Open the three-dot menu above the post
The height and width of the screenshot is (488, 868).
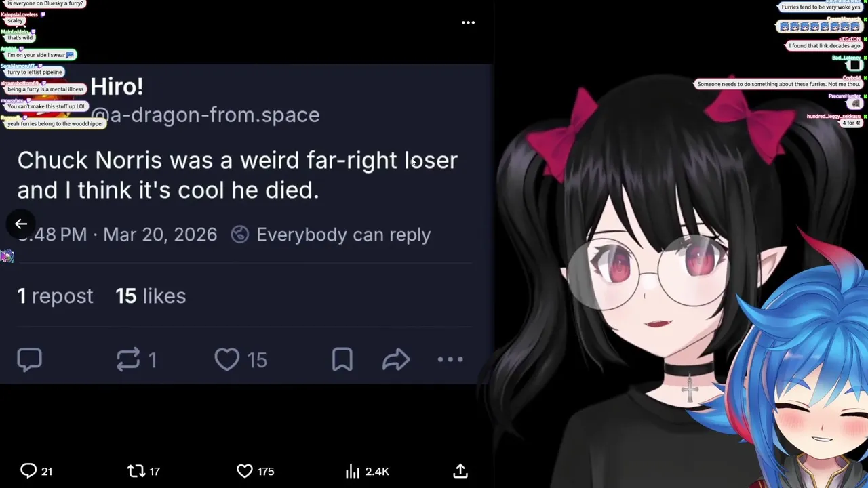[468, 22]
